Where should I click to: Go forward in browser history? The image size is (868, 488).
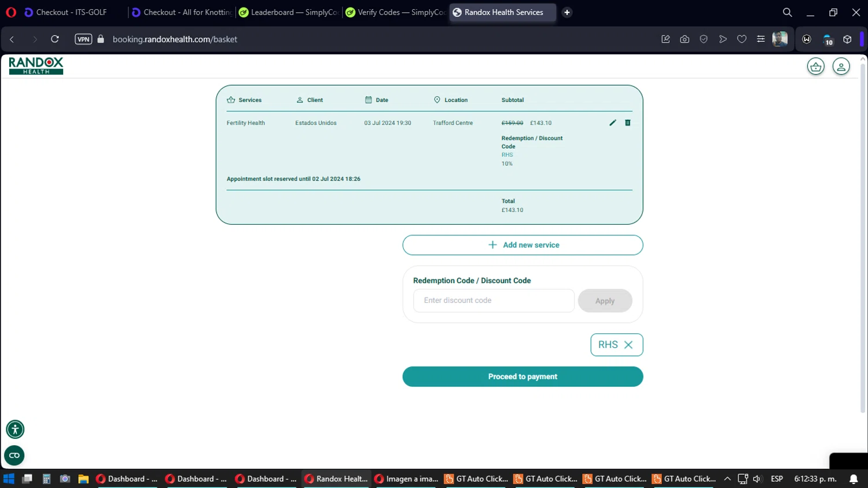click(34, 39)
